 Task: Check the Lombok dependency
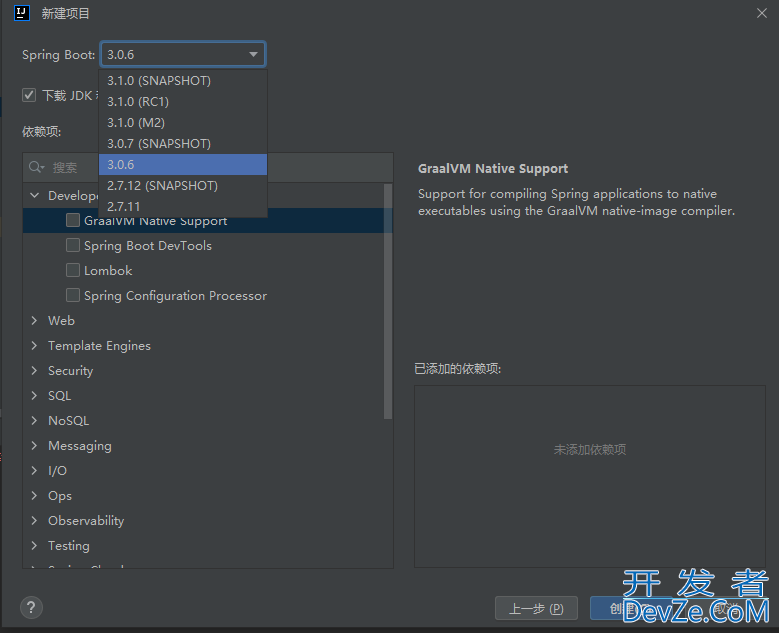click(73, 270)
